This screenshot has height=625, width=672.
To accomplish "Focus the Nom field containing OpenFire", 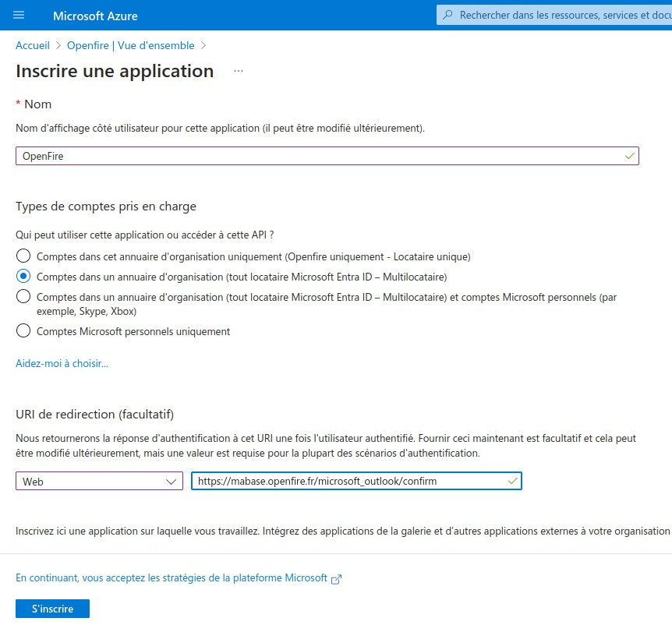I will [x=327, y=156].
